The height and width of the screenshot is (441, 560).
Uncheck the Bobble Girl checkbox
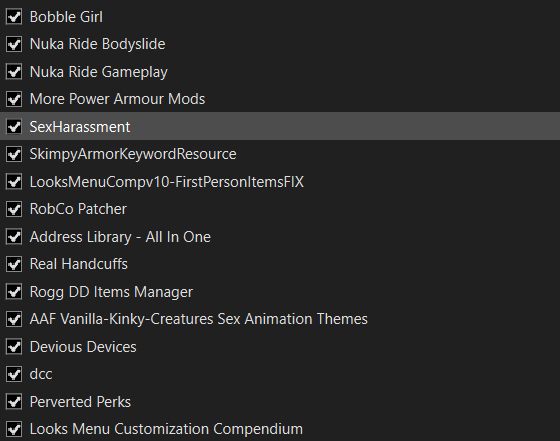(14, 17)
